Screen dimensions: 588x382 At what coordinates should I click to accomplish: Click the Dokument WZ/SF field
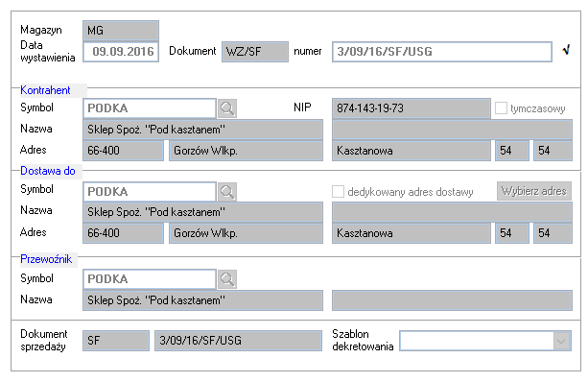(x=255, y=52)
